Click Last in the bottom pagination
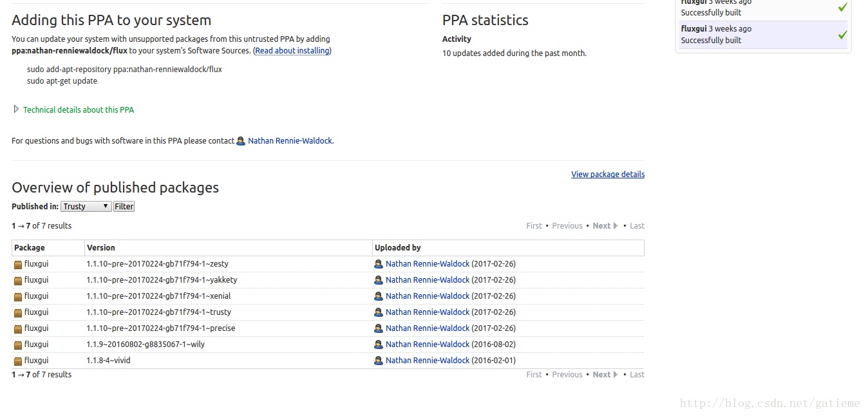Viewport: 868px width, 416px height. [x=637, y=375]
